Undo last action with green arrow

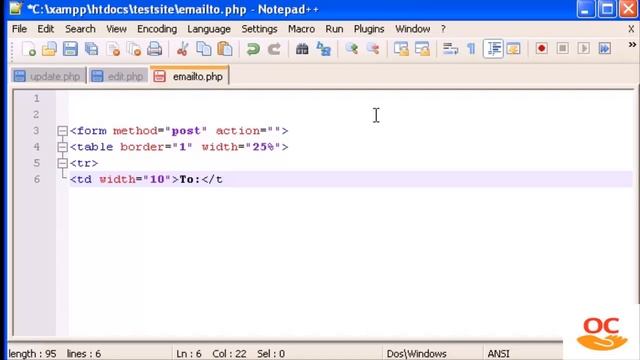[253, 49]
